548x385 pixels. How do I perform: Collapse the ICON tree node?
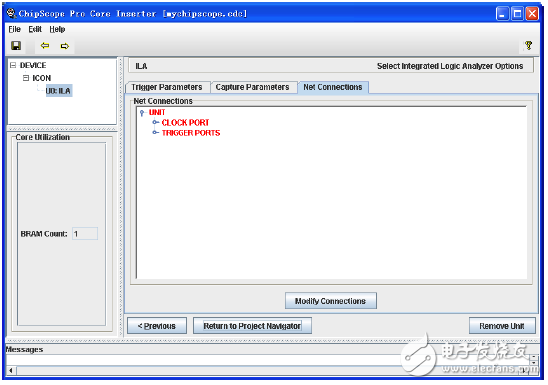coord(26,78)
